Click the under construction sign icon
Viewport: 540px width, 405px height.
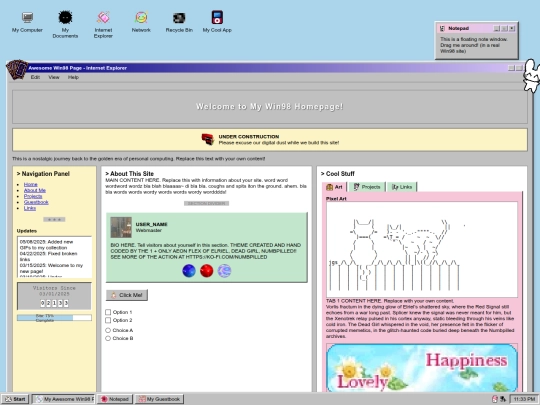pos(208,139)
